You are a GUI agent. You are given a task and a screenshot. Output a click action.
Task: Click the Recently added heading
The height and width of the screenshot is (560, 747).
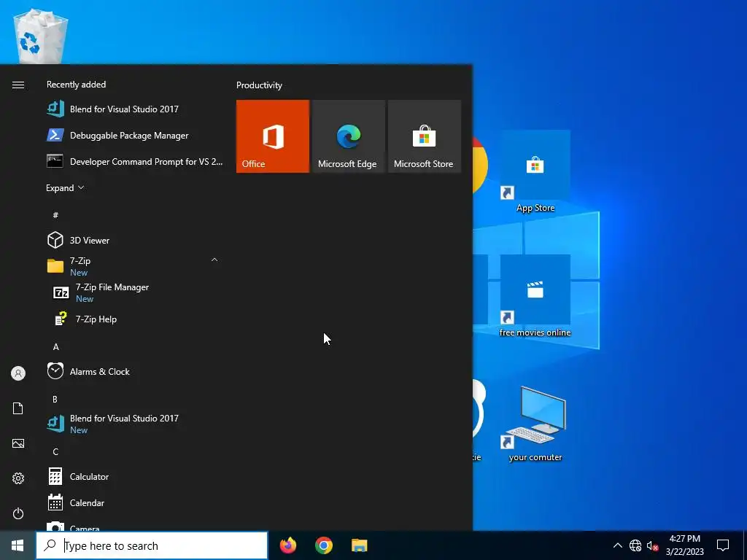[x=76, y=85]
